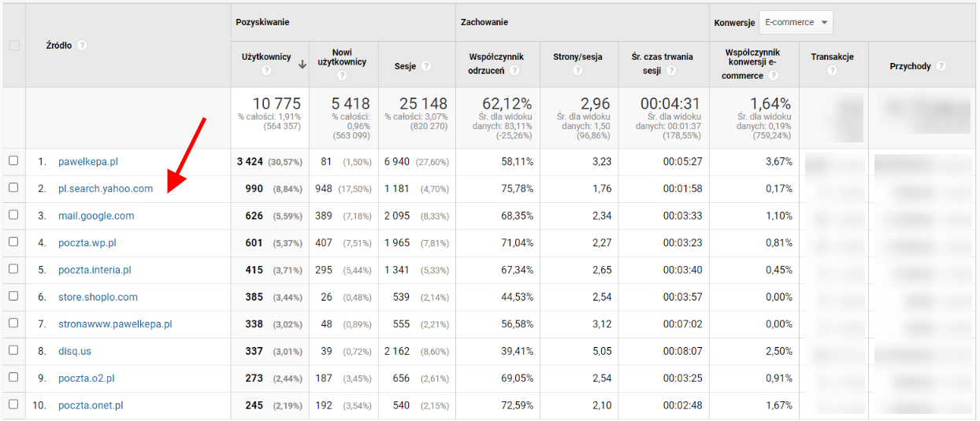Screen dimensions: 980x421
Task: Click help icon under Użytkownicy column header
Action: click(266, 71)
